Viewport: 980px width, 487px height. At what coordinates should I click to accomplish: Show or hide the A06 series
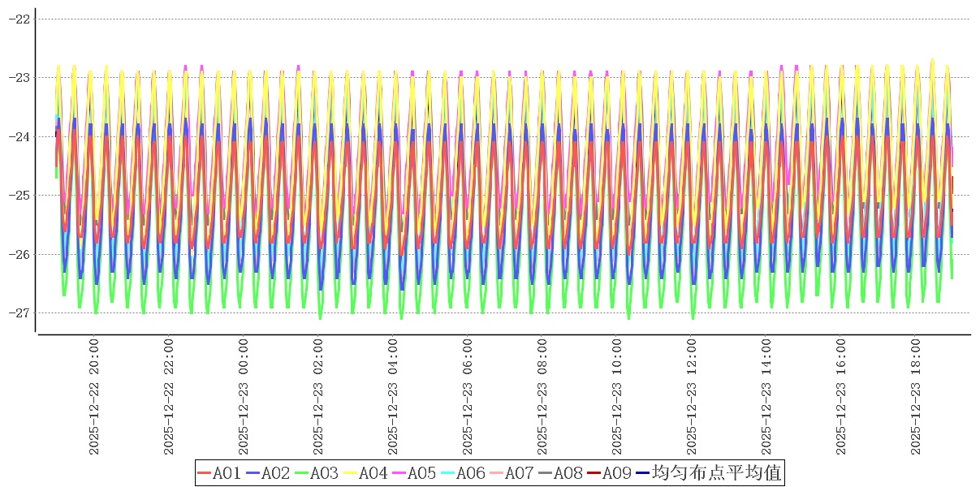(463, 473)
